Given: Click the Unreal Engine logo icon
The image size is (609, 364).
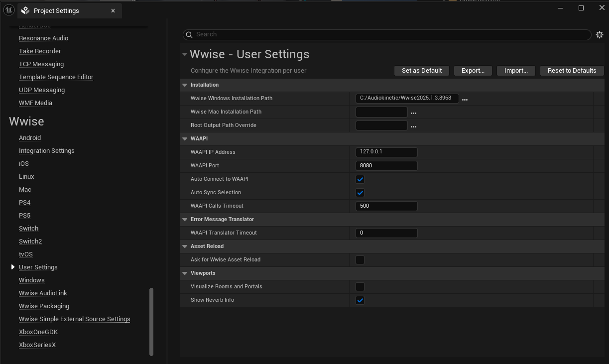Looking at the screenshot, I should click(8, 9).
